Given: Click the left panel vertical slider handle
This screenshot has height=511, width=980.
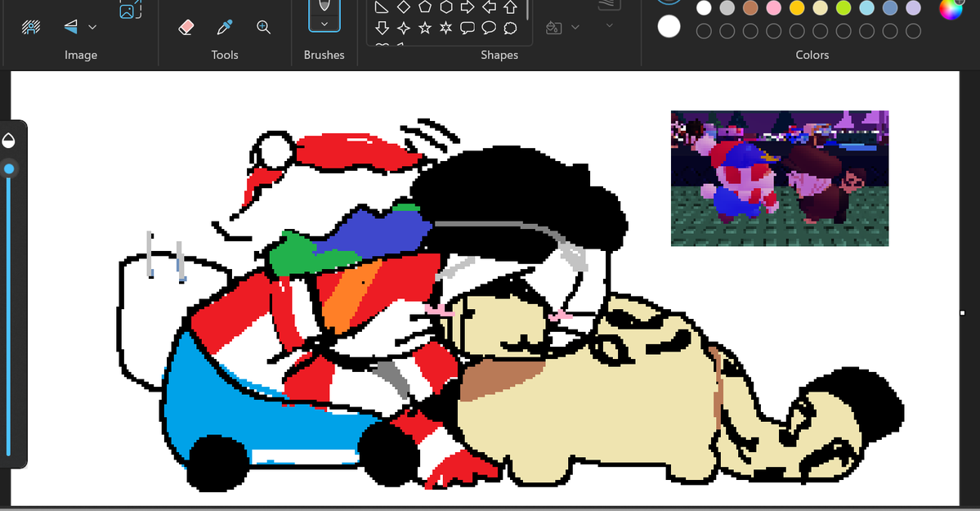Looking at the screenshot, I should point(9,169).
